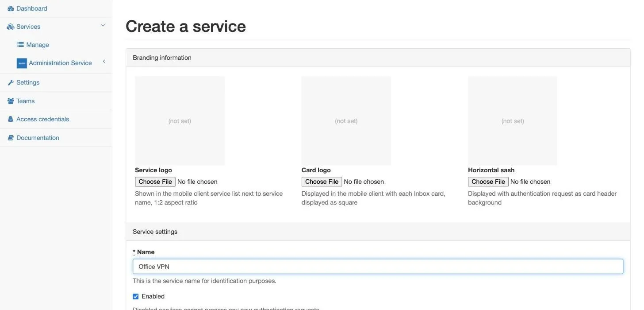Click the Teams people icon
Image resolution: width=644 pixels, height=310 pixels.
11,101
